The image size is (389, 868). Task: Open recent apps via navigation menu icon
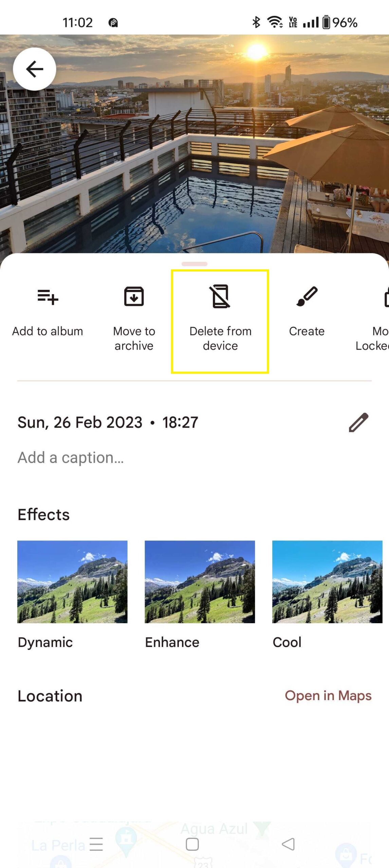tap(96, 844)
